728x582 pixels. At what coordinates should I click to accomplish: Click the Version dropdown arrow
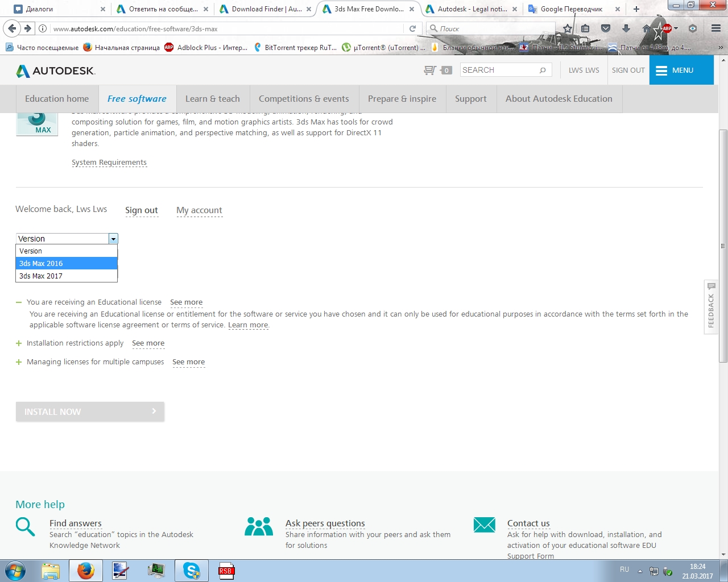[x=113, y=239]
